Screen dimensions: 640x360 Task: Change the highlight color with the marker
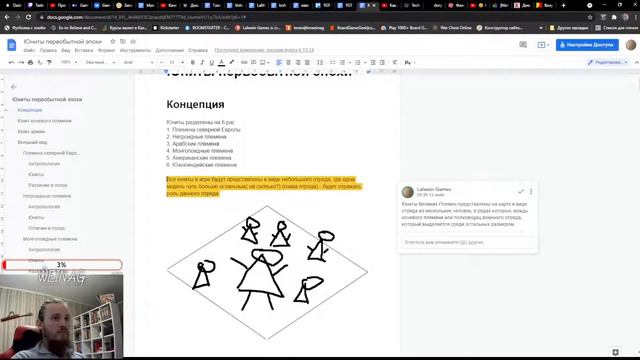pyautogui.click(x=231, y=62)
